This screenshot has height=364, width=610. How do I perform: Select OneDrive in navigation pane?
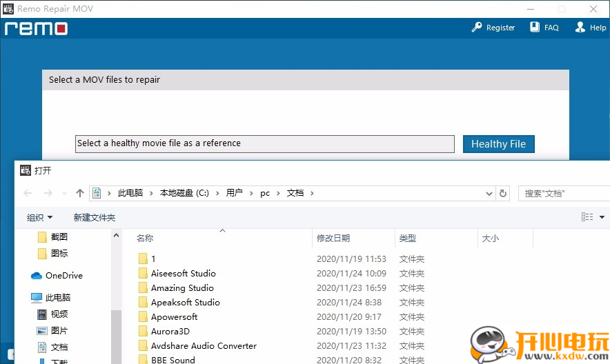click(63, 276)
